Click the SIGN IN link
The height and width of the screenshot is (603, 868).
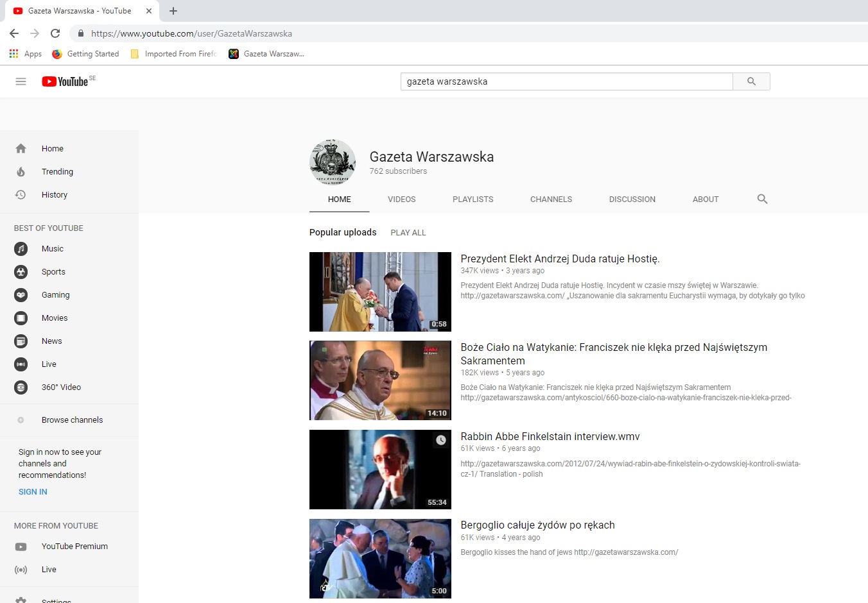tap(33, 492)
